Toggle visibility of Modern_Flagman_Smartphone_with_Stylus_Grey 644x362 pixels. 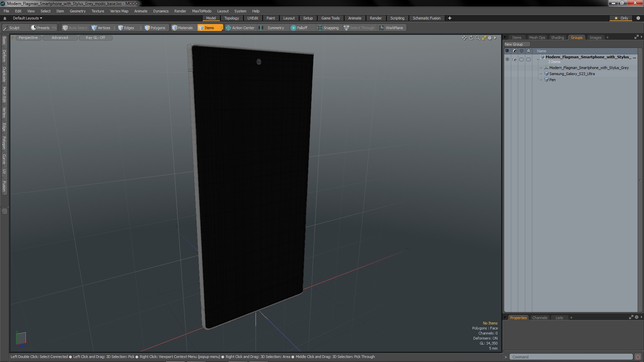tap(507, 68)
